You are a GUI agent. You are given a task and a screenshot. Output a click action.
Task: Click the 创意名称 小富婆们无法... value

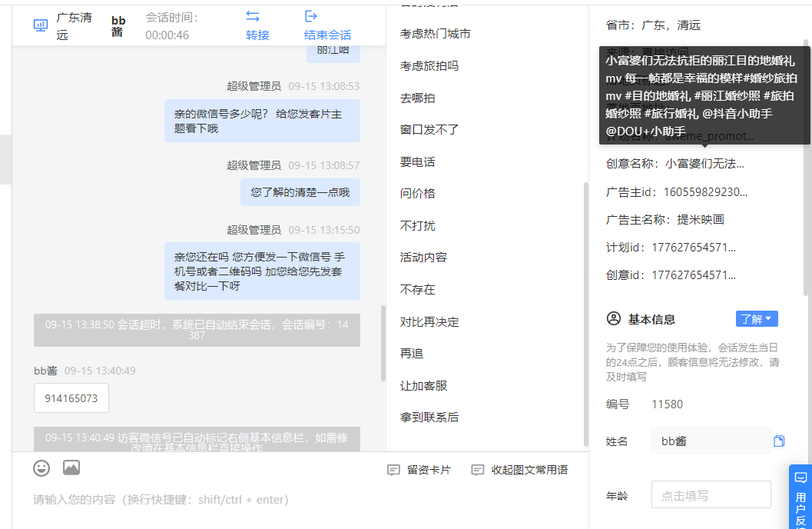coord(704,164)
